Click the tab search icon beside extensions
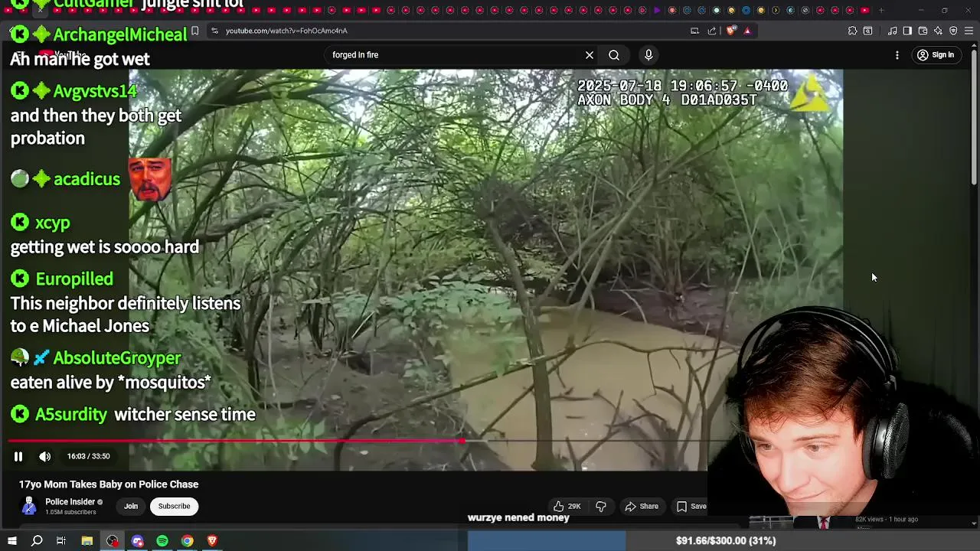980x551 pixels. (867, 31)
